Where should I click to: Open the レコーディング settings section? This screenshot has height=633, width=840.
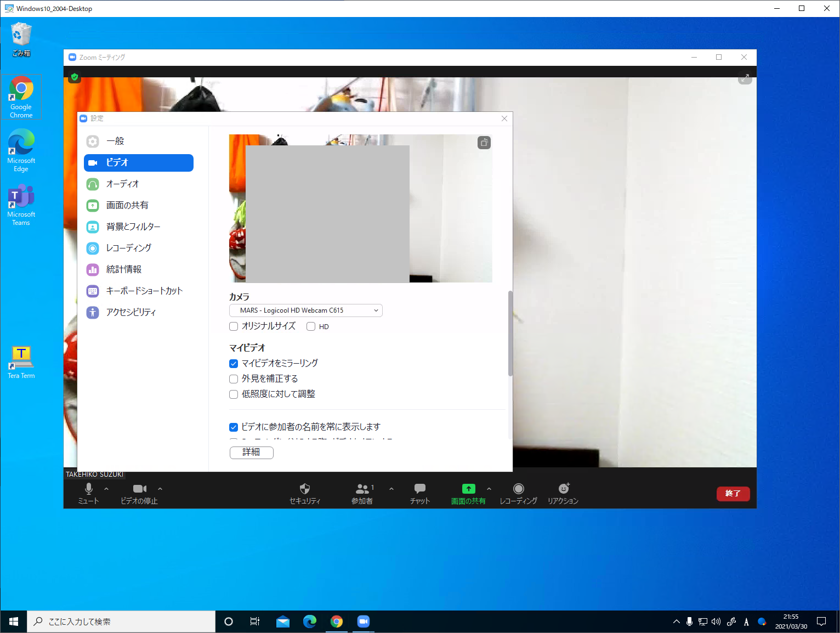click(129, 248)
